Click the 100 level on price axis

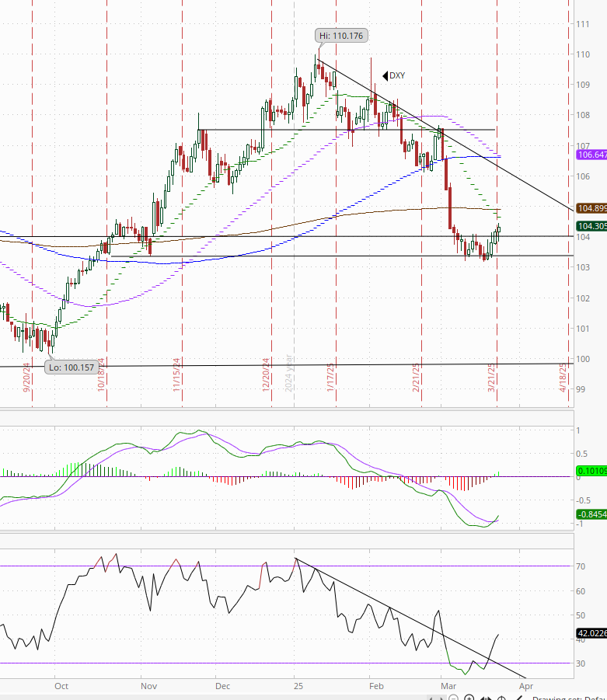pos(583,359)
